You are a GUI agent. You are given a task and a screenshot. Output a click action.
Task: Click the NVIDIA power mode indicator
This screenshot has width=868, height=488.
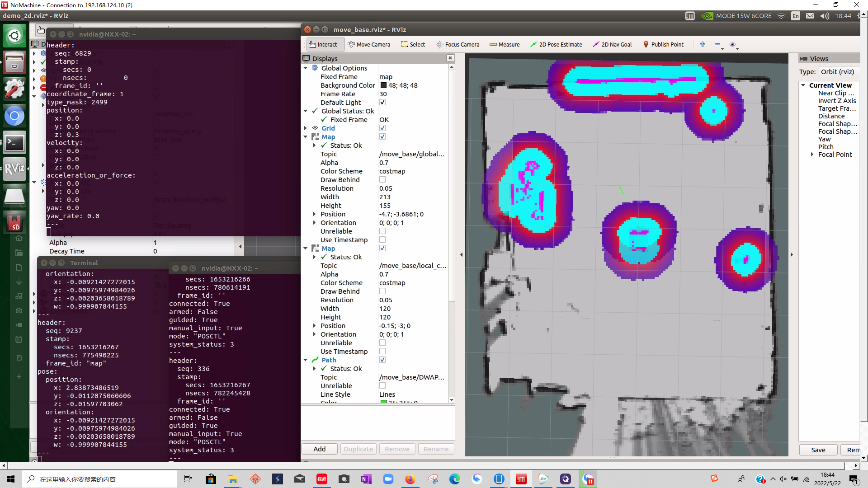(x=737, y=16)
